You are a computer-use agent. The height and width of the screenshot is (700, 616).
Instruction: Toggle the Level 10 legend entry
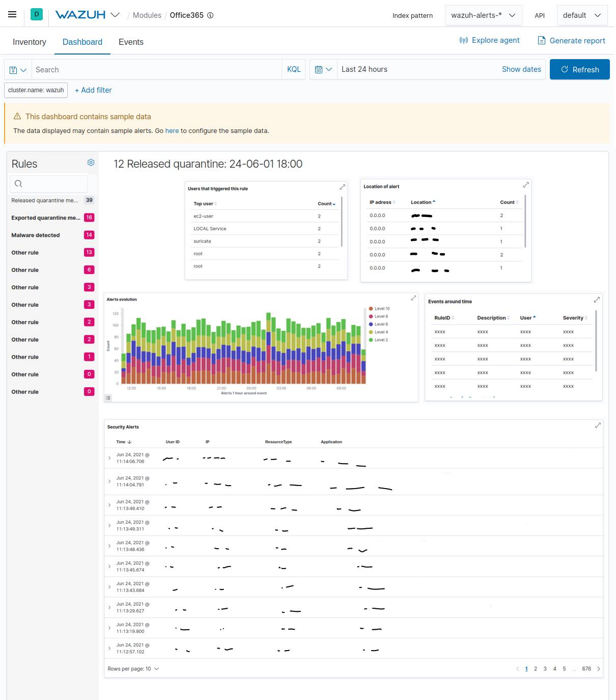pos(380,308)
